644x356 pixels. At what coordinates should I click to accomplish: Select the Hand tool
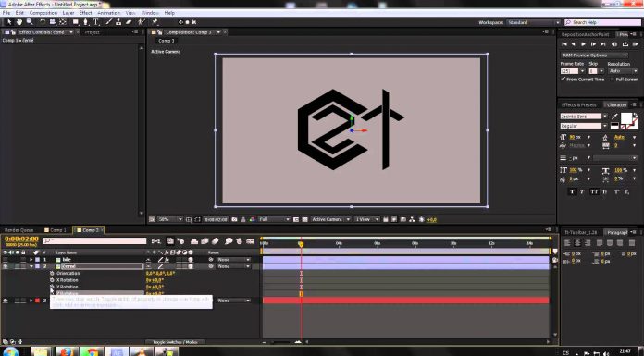pyautogui.click(x=19, y=22)
